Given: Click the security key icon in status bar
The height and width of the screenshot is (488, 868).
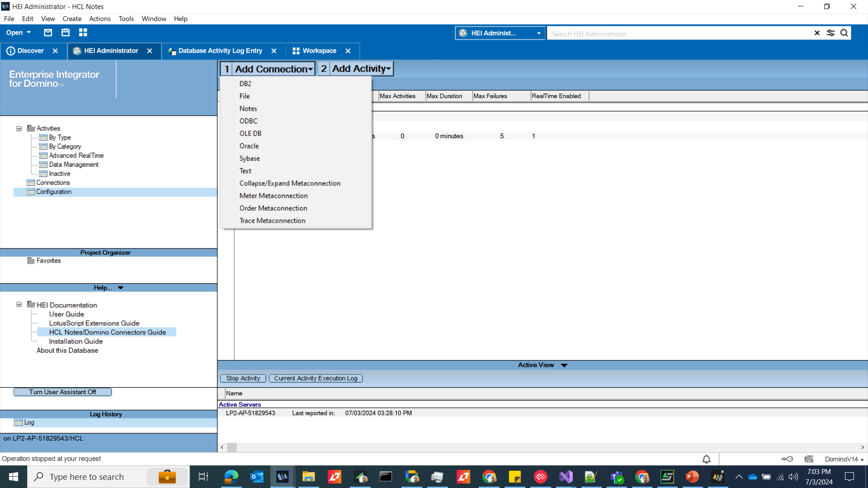Looking at the screenshot, I should coord(787,459).
